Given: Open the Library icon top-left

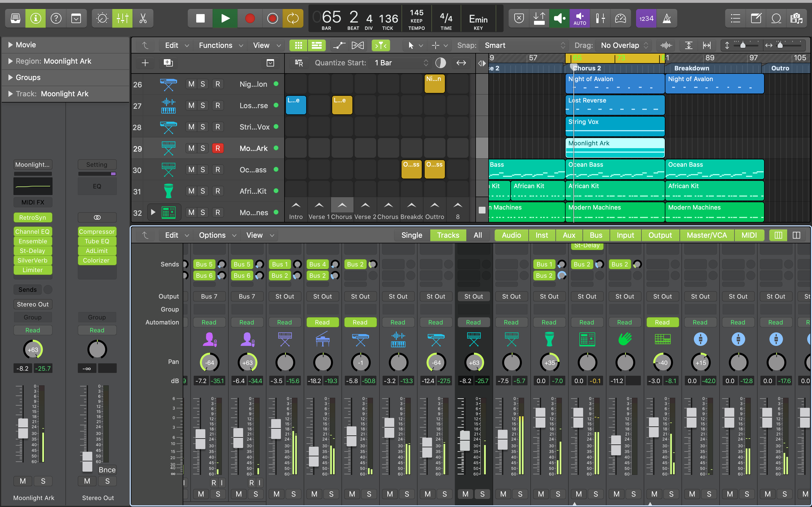Looking at the screenshot, I should click(x=16, y=18).
